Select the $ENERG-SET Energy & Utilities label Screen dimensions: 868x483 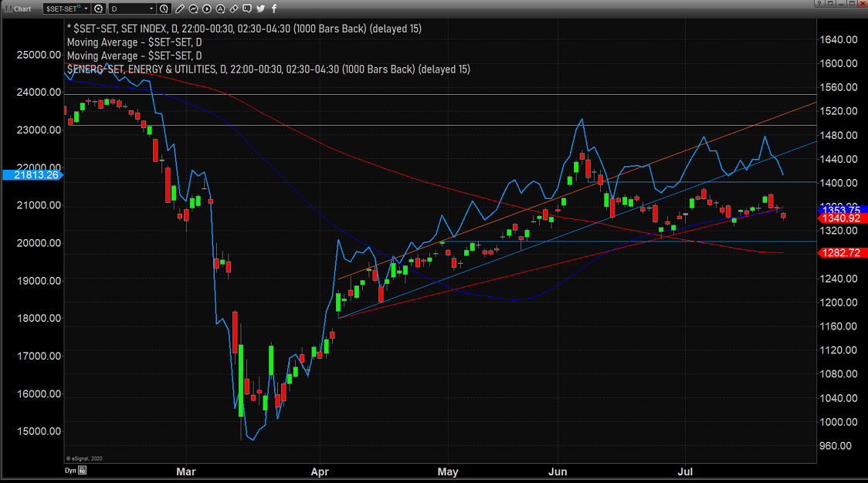coord(269,69)
